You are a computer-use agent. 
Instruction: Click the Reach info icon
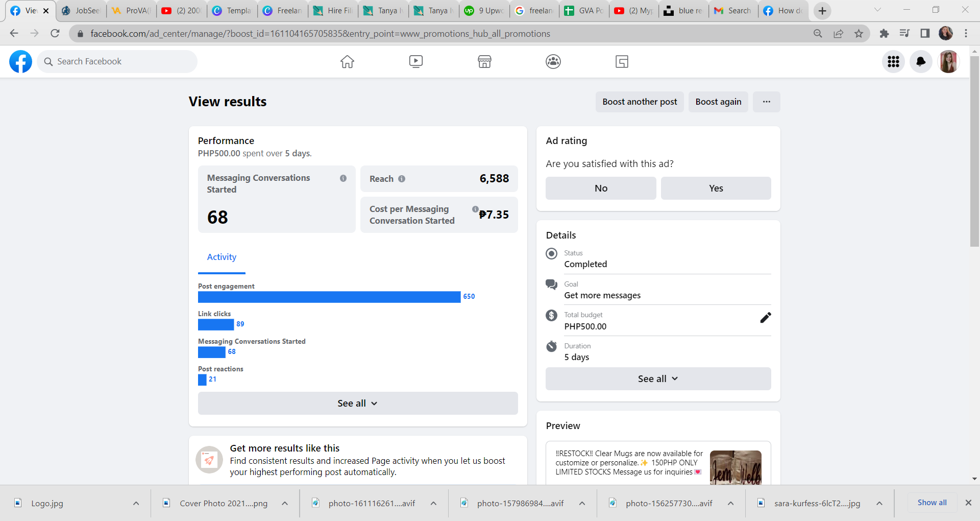coord(402,179)
